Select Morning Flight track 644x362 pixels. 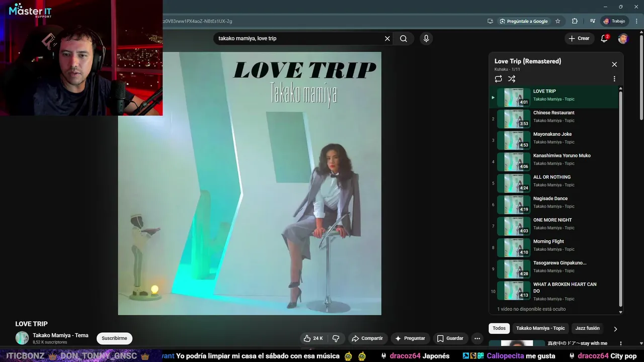pos(553,247)
